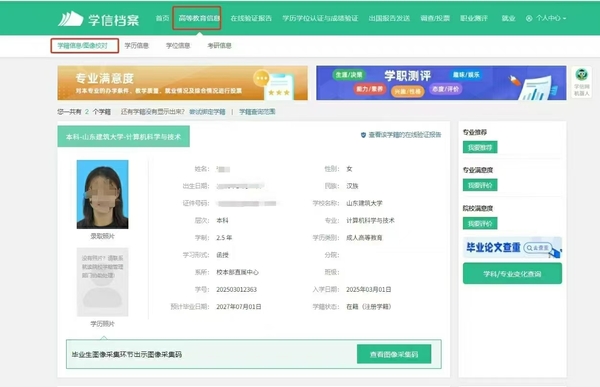Click the 入学日期 value 2025年03月01日
This screenshot has width=600, height=387.
tap(369, 289)
